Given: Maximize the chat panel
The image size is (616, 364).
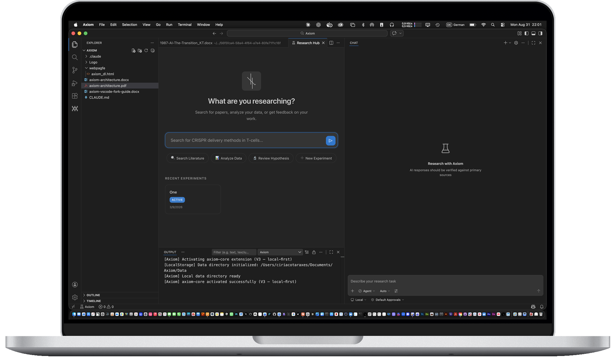Looking at the screenshot, I should (533, 43).
